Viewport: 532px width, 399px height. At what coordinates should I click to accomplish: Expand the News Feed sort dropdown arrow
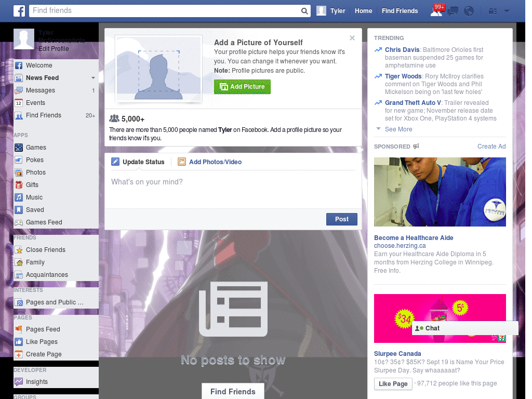[93, 78]
